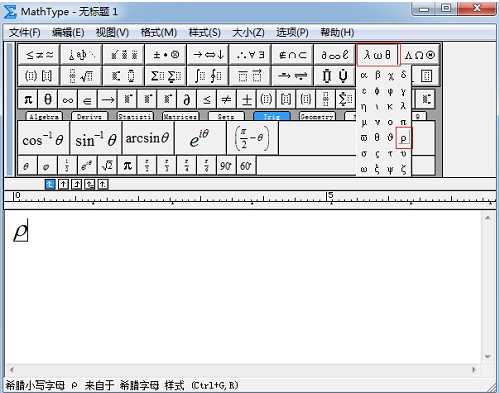Open the fence templates palette with parentheses and brackets
This screenshot has height=393, width=499.
pyautogui.click(x=39, y=76)
